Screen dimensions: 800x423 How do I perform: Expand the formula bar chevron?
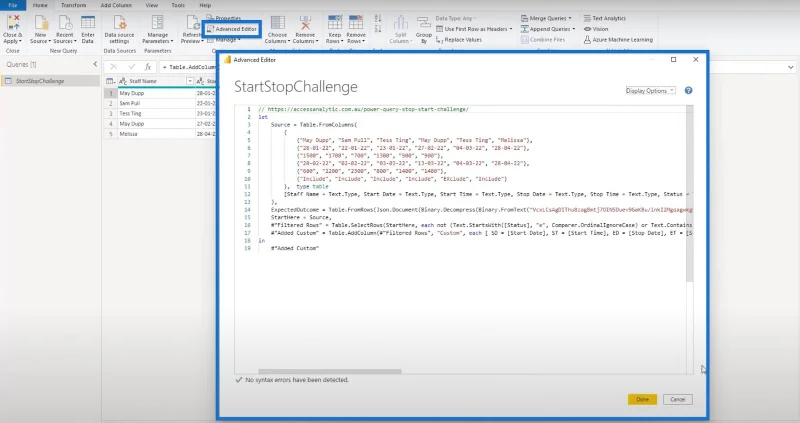click(790, 67)
